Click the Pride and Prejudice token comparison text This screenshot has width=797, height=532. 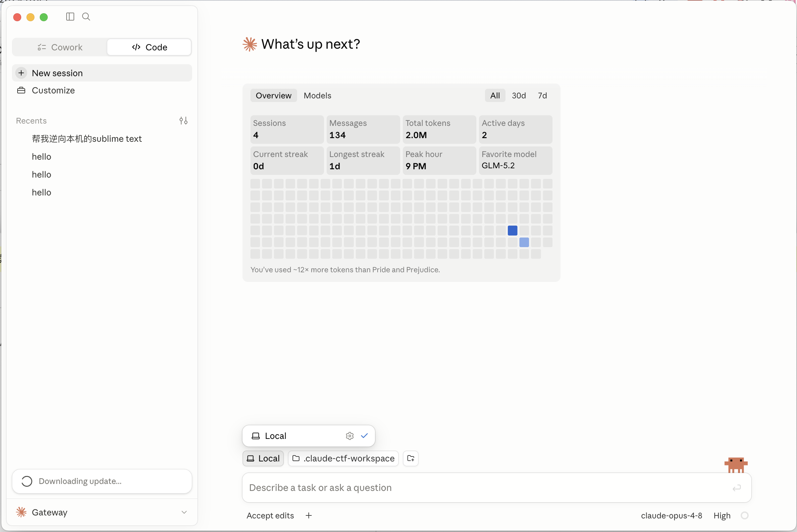pyautogui.click(x=345, y=270)
